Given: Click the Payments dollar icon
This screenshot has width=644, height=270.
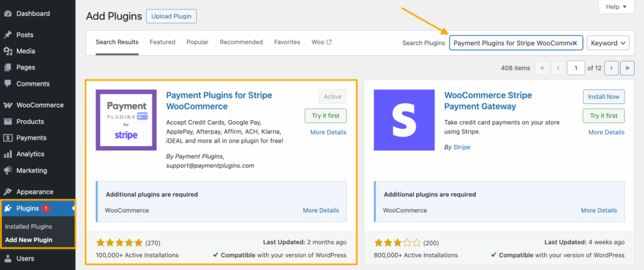Looking at the screenshot, I should click(x=8, y=138).
